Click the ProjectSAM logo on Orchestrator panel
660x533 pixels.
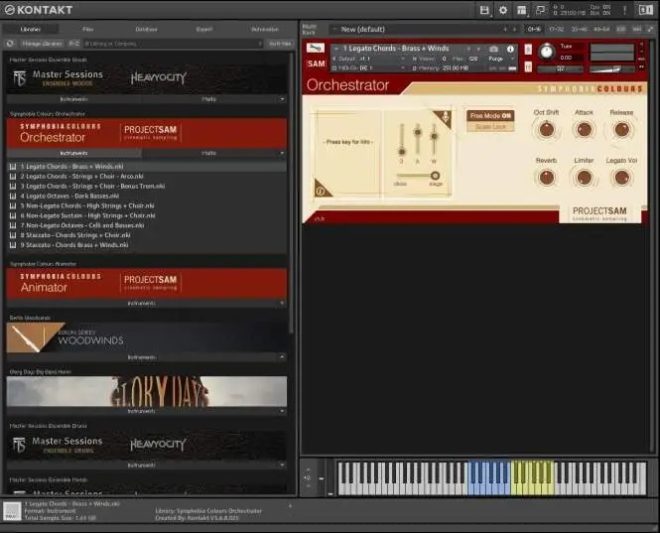tap(599, 213)
